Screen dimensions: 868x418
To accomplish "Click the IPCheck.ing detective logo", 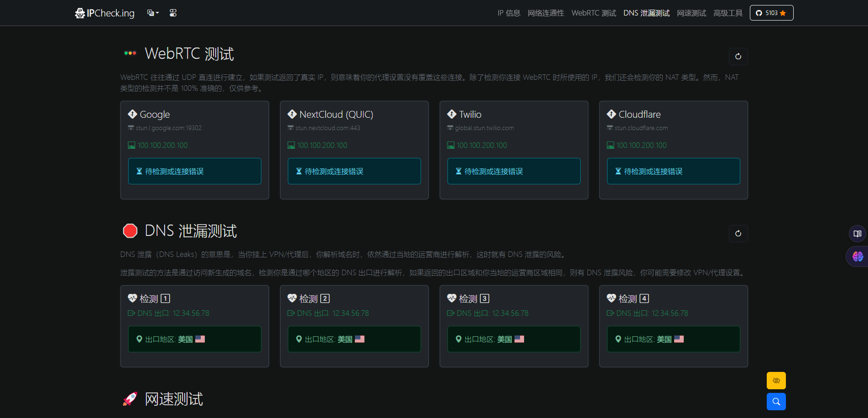I will coord(80,13).
